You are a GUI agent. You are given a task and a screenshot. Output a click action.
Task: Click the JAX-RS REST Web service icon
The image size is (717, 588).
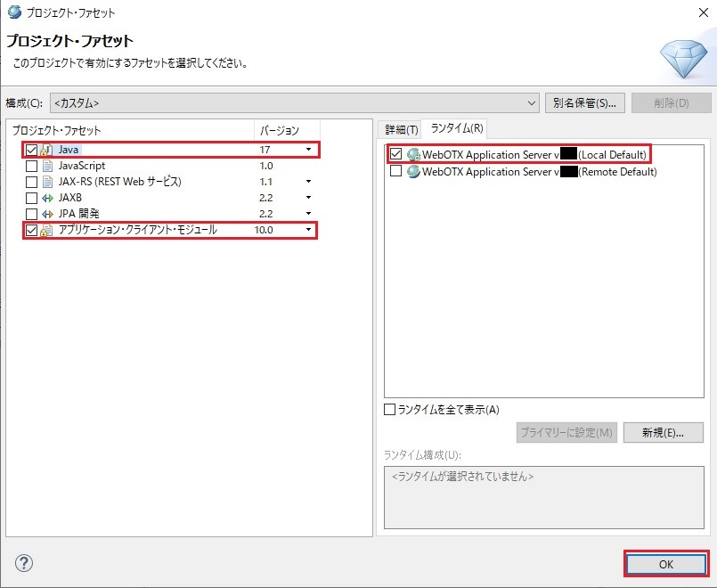(46, 182)
